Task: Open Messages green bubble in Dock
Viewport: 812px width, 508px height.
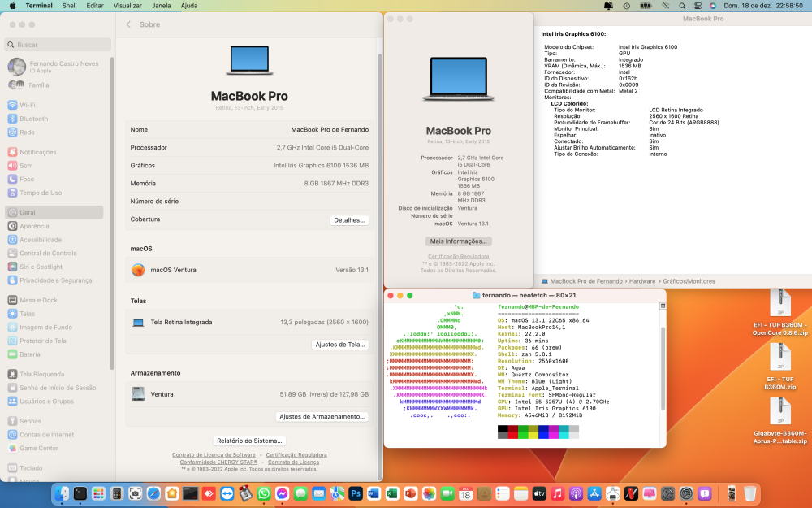Action: tap(300, 493)
